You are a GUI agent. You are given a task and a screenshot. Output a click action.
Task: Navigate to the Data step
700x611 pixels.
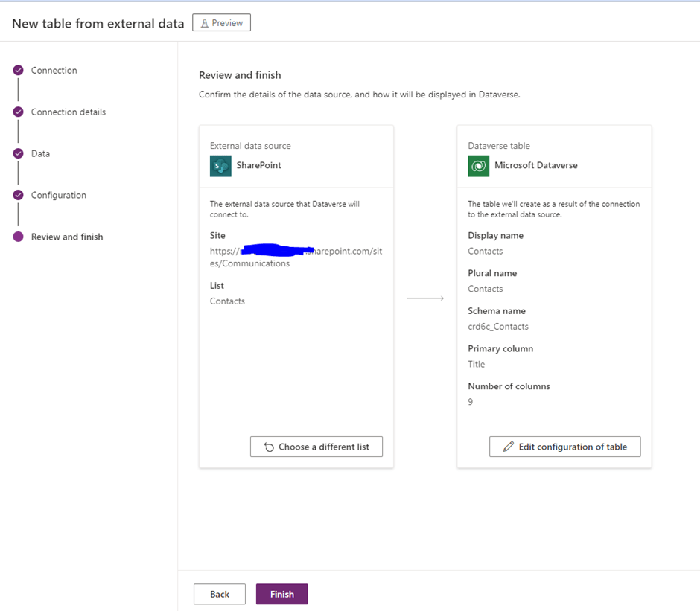tap(40, 154)
